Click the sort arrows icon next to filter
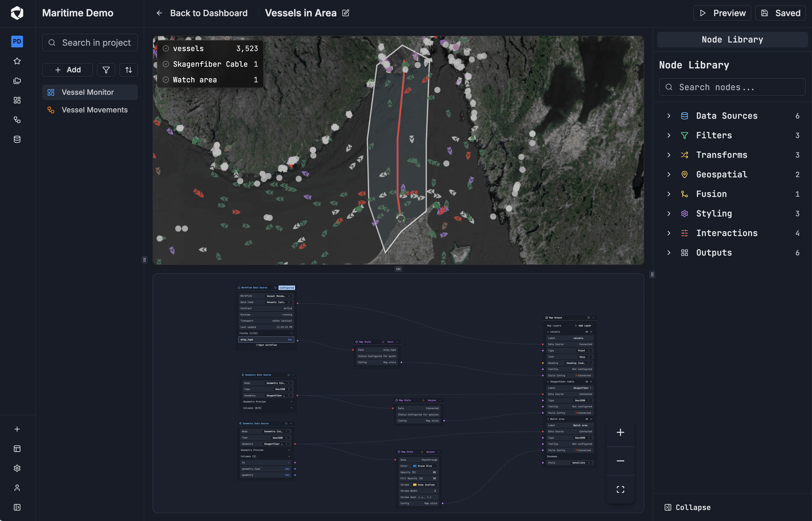This screenshot has width=812, height=521. [x=129, y=70]
